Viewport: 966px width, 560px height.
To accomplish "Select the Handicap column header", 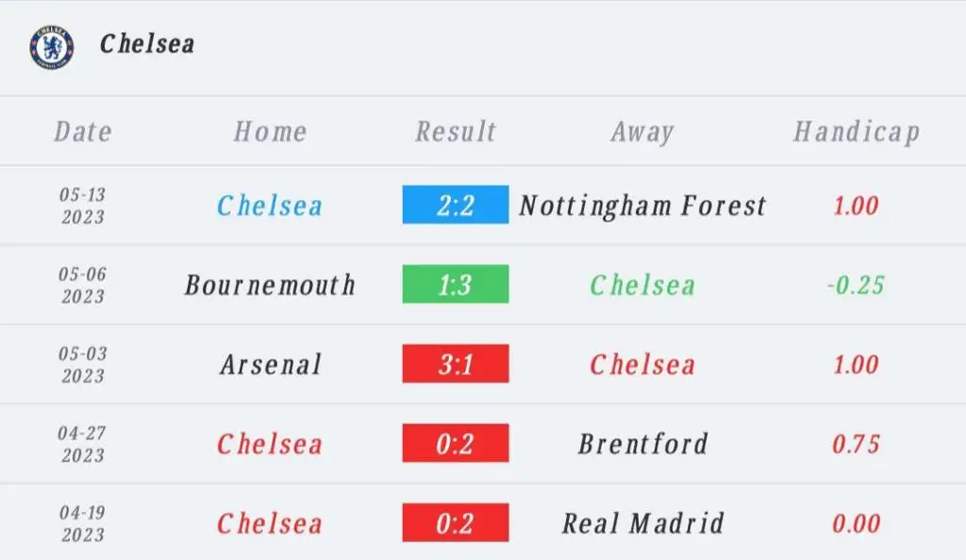I will pos(857,132).
